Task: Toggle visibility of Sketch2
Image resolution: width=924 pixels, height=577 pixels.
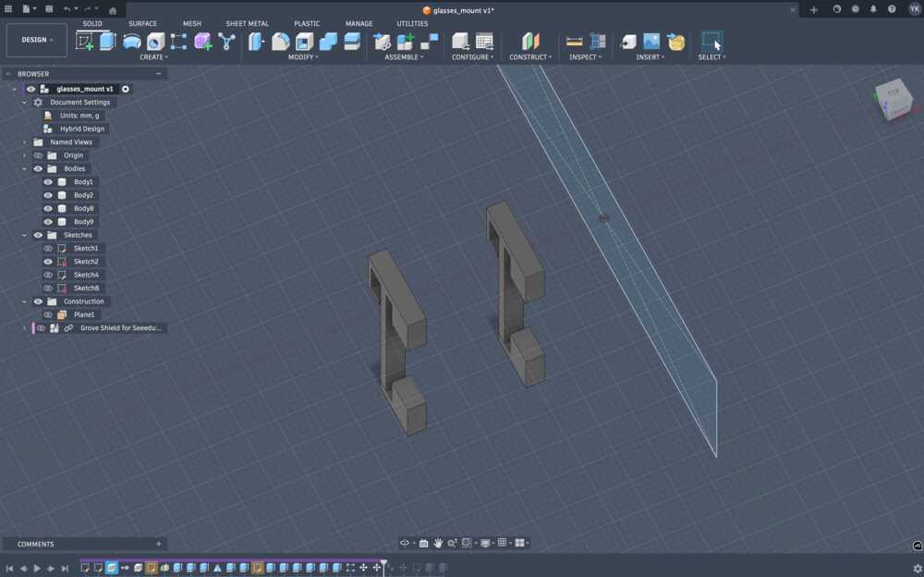Action: pyautogui.click(x=47, y=261)
